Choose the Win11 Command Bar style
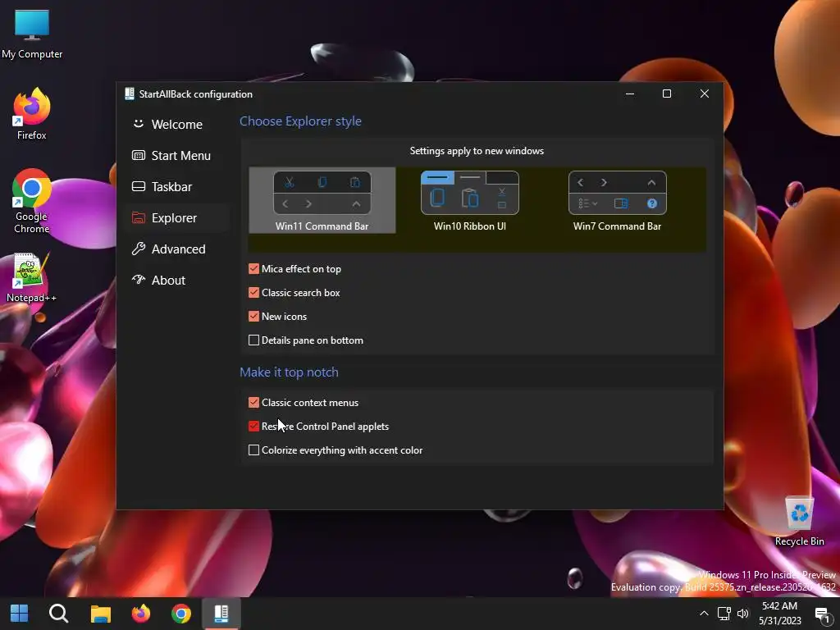 pyautogui.click(x=322, y=200)
